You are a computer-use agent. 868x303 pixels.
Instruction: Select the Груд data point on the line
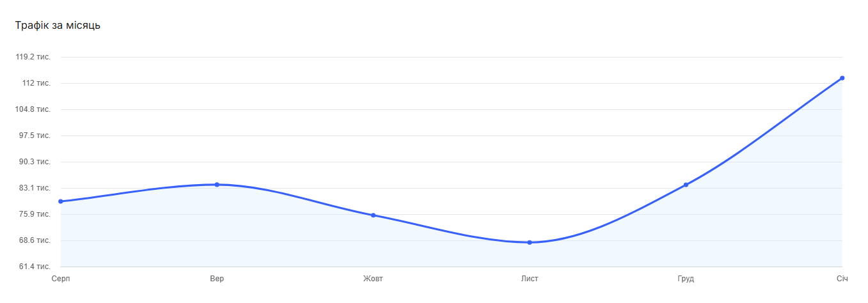pos(686,185)
